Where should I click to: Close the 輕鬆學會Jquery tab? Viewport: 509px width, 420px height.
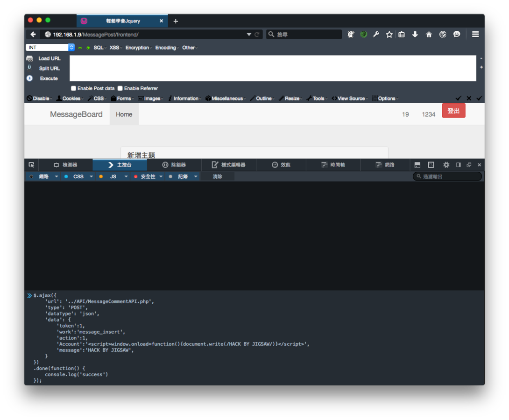click(x=161, y=21)
